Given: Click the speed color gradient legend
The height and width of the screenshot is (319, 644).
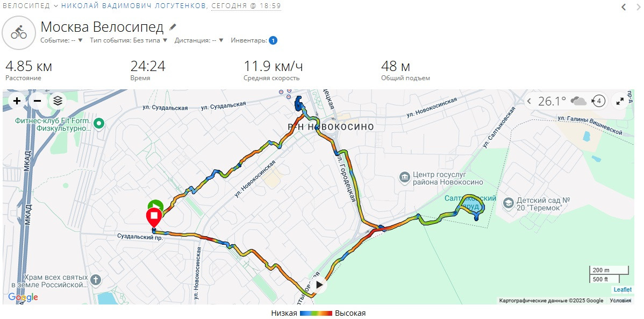Looking at the screenshot, I should (316, 313).
